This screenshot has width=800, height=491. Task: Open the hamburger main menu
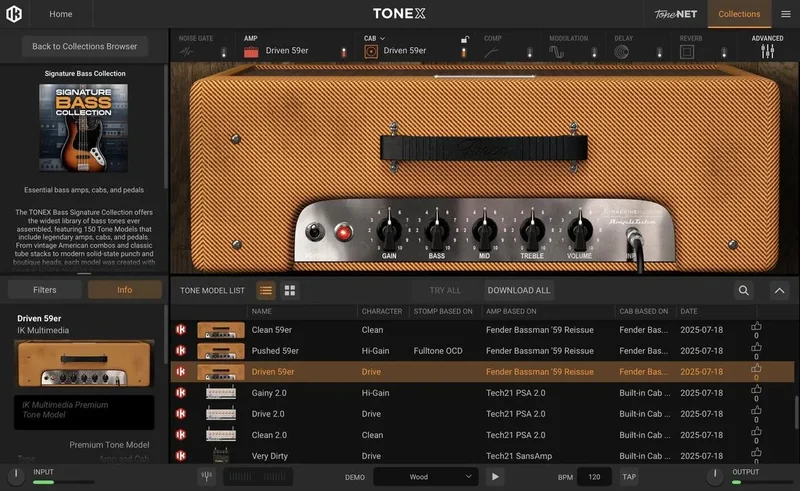(786, 14)
